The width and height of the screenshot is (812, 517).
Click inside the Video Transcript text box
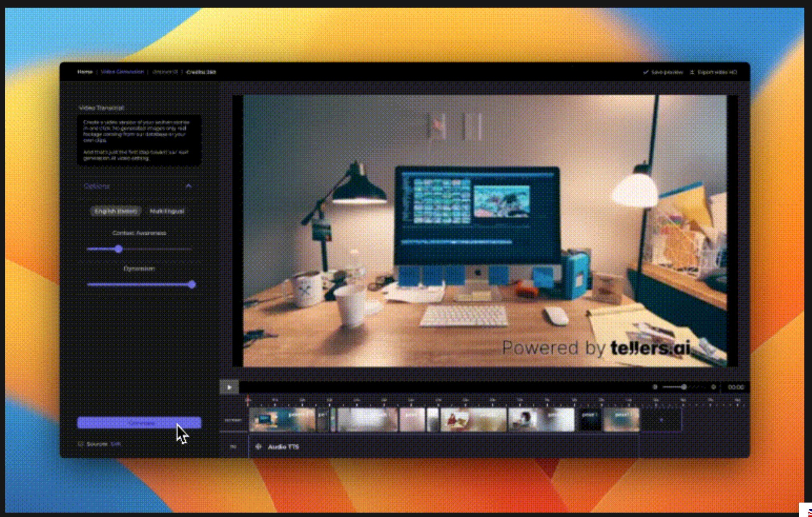click(x=139, y=140)
